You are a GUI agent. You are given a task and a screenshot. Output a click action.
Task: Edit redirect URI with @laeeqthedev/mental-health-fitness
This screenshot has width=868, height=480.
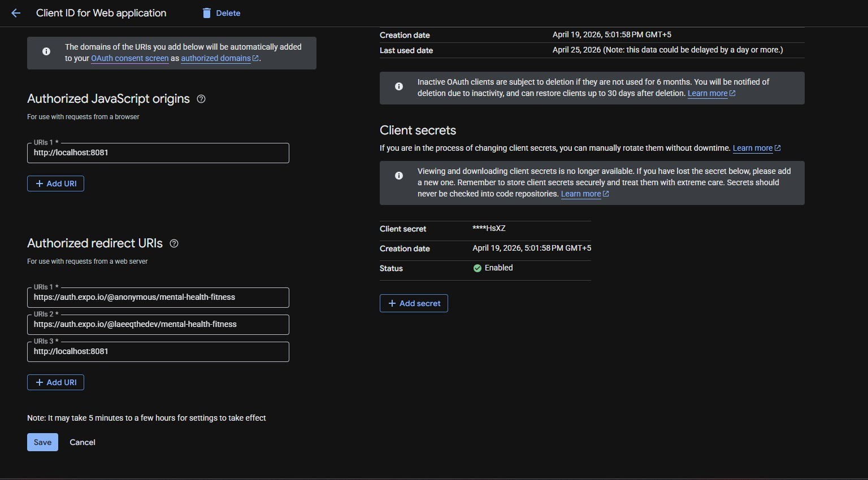click(158, 325)
